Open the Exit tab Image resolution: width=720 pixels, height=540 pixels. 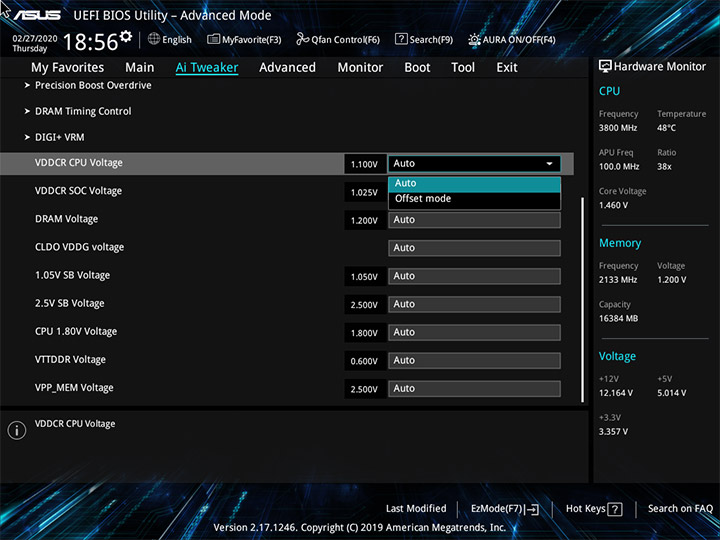[506, 68]
